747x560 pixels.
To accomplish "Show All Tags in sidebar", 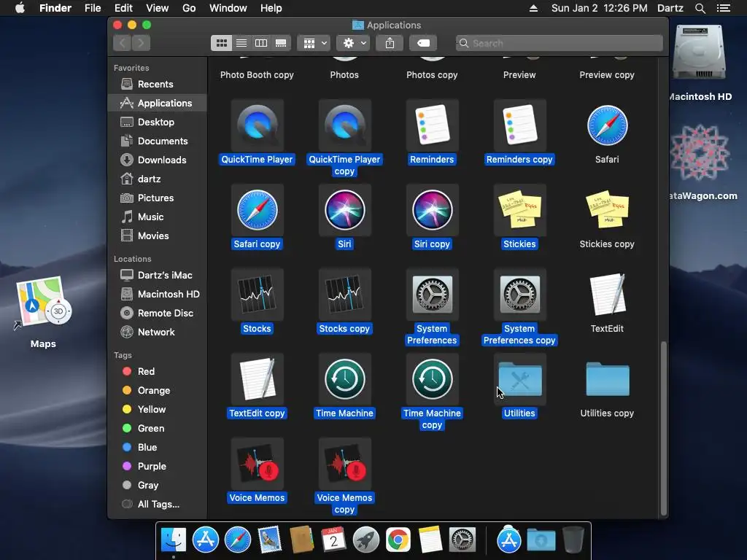I will (x=158, y=505).
